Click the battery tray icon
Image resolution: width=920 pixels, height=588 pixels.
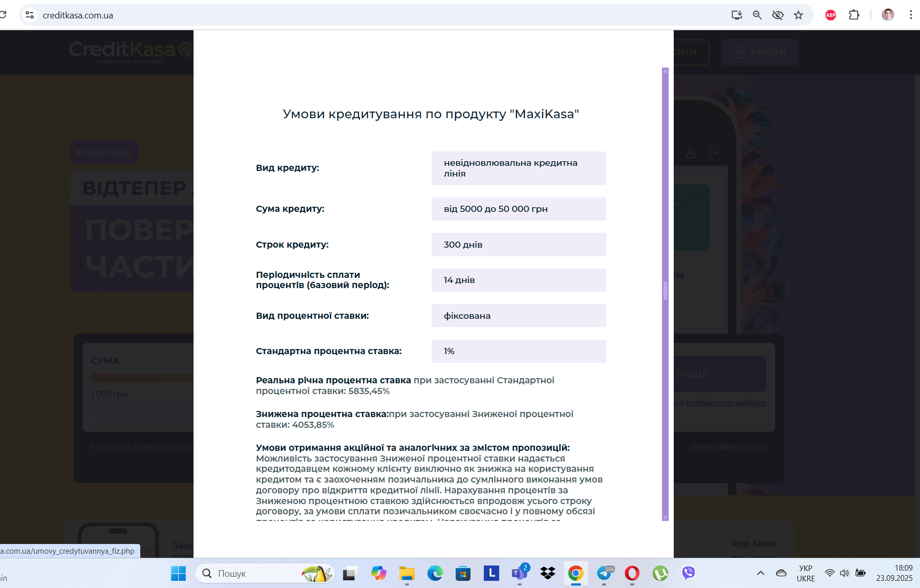[861, 573]
